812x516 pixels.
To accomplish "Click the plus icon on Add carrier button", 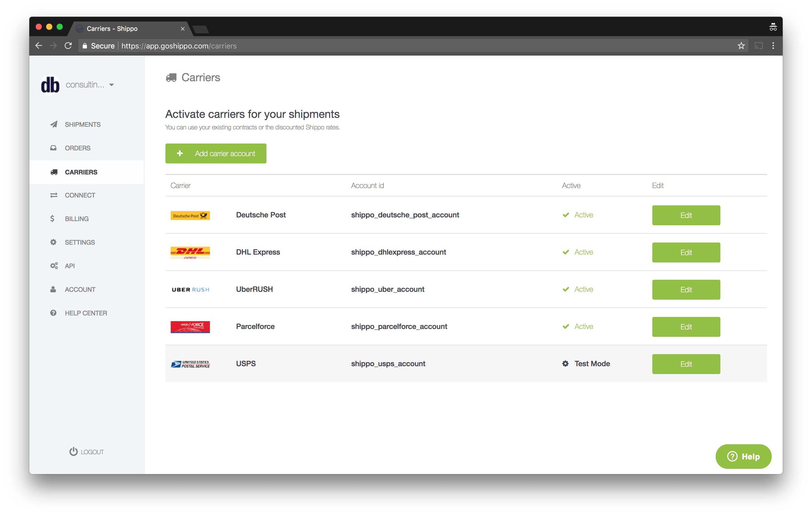I will click(180, 153).
